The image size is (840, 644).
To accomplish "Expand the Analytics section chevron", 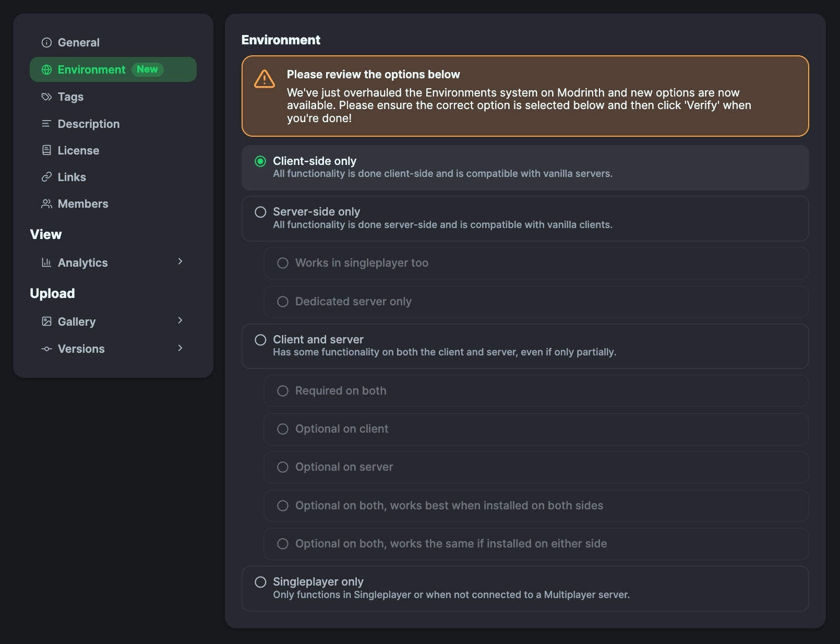I will coord(180,261).
